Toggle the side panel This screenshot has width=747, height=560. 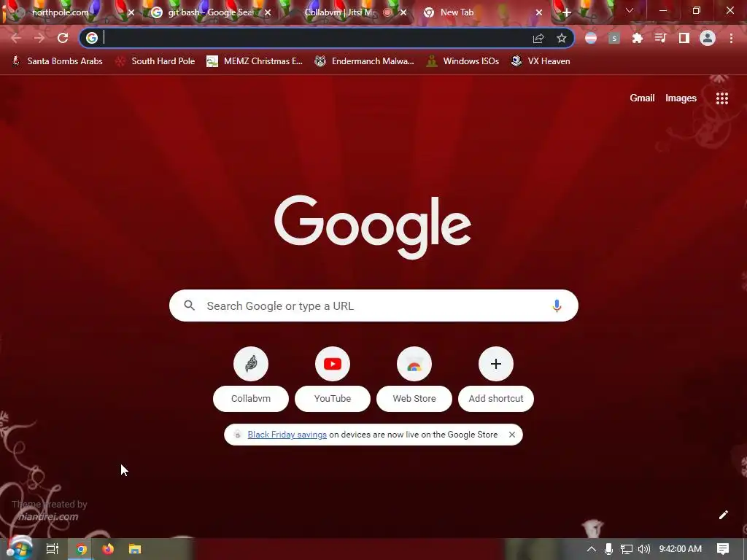[x=684, y=38]
